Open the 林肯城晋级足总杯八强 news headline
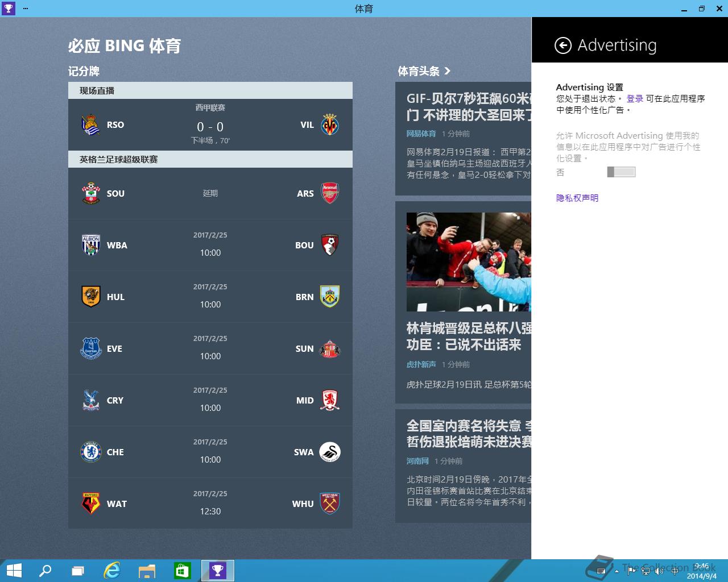Viewport: 728px width, 582px height. pyautogui.click(x=469, y=336)
